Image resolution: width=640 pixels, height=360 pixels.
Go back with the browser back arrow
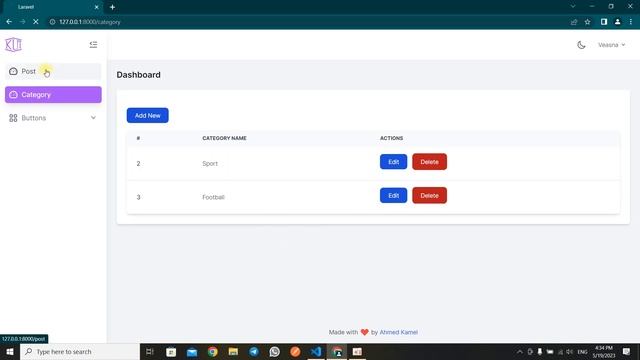pyautogui.click(x=9, y=22)
